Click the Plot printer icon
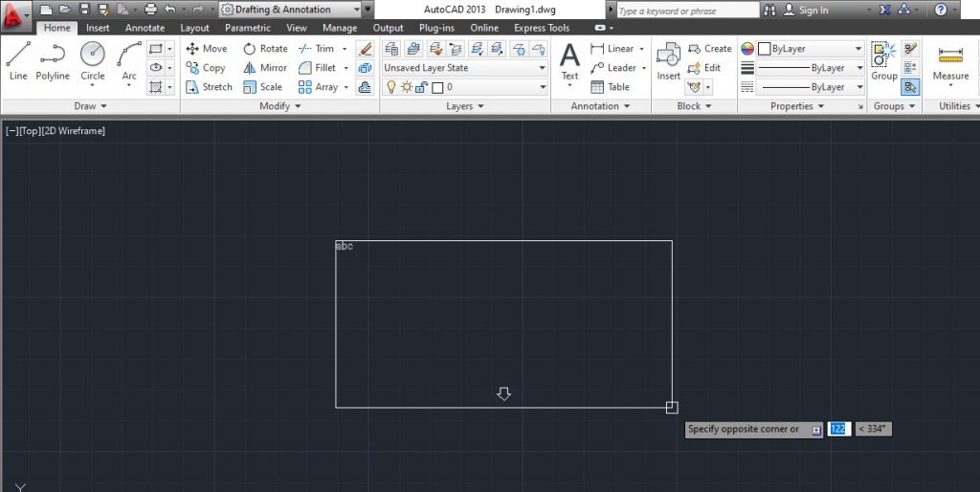 click(150, 10)
